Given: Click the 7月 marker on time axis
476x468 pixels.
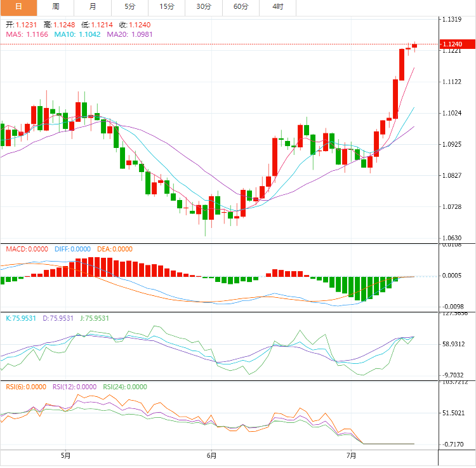Looking at the screenshot, I should click(x=352, y=455).
